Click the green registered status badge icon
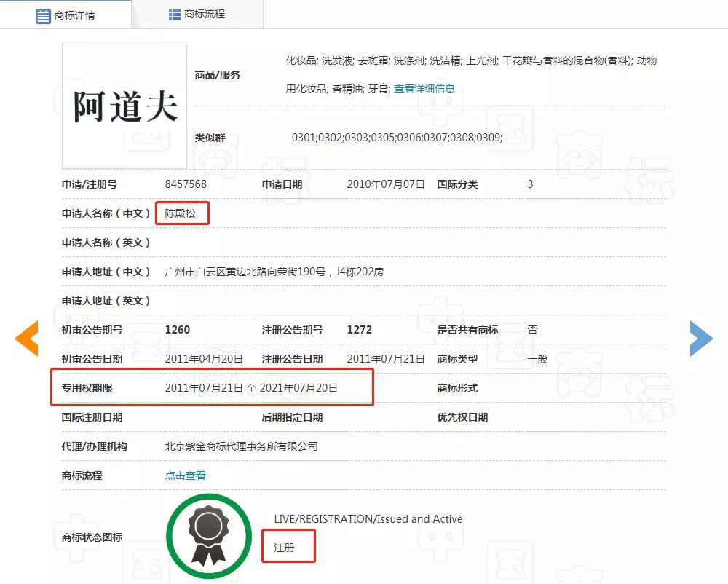Viewport: 728px width, 584px height. tap(209, 536)
